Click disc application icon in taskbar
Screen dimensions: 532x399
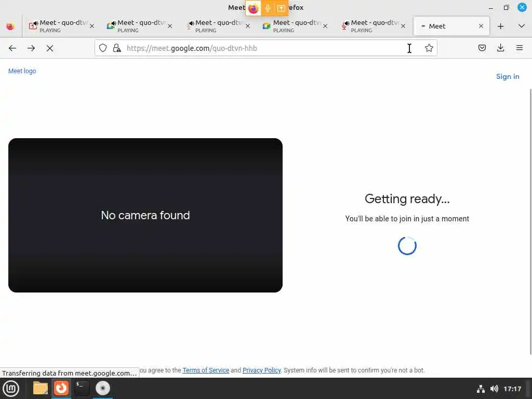click(102, 388)
